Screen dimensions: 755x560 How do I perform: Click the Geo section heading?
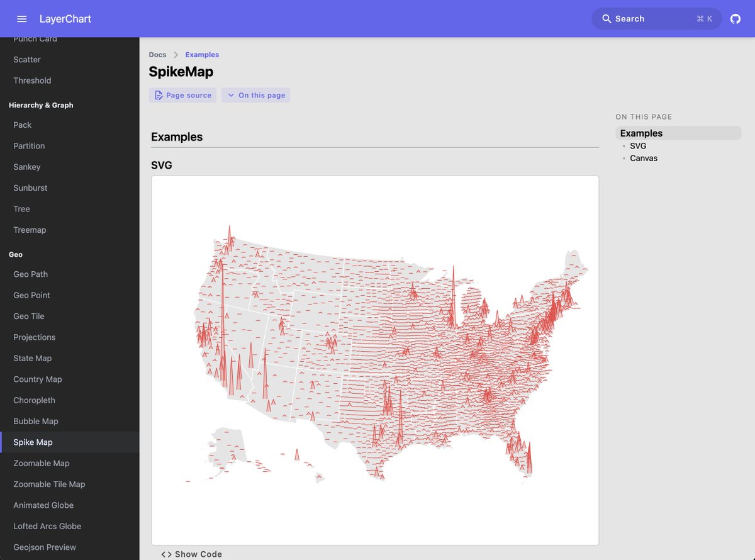[x=16, y=255]
